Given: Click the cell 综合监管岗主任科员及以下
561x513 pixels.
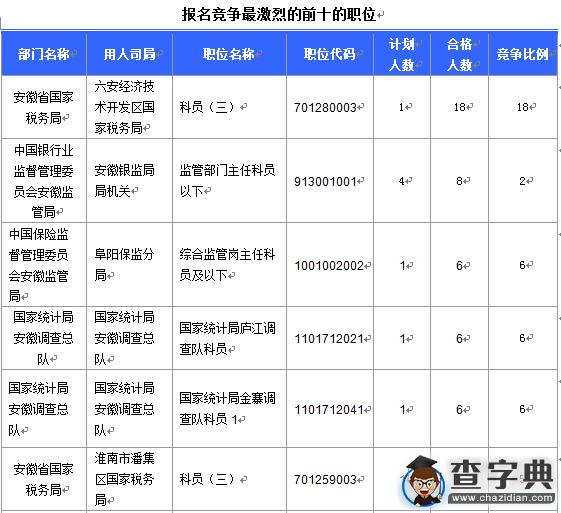Looking at the screenshot, I should [228, 265].
